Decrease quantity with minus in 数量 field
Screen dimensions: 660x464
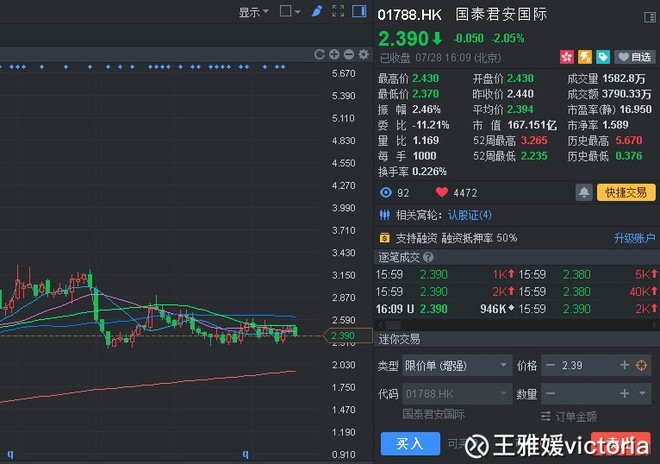coord(550,394)
